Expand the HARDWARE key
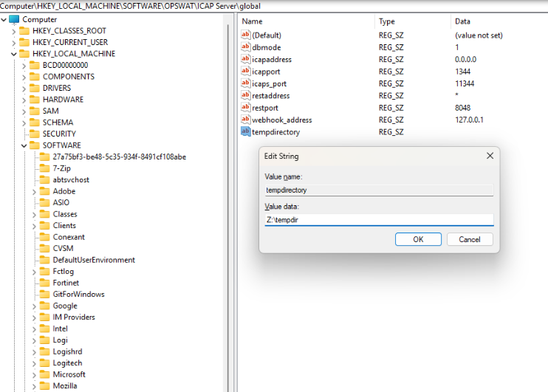Screen dimensions: 548x392 tap(24, 100)
